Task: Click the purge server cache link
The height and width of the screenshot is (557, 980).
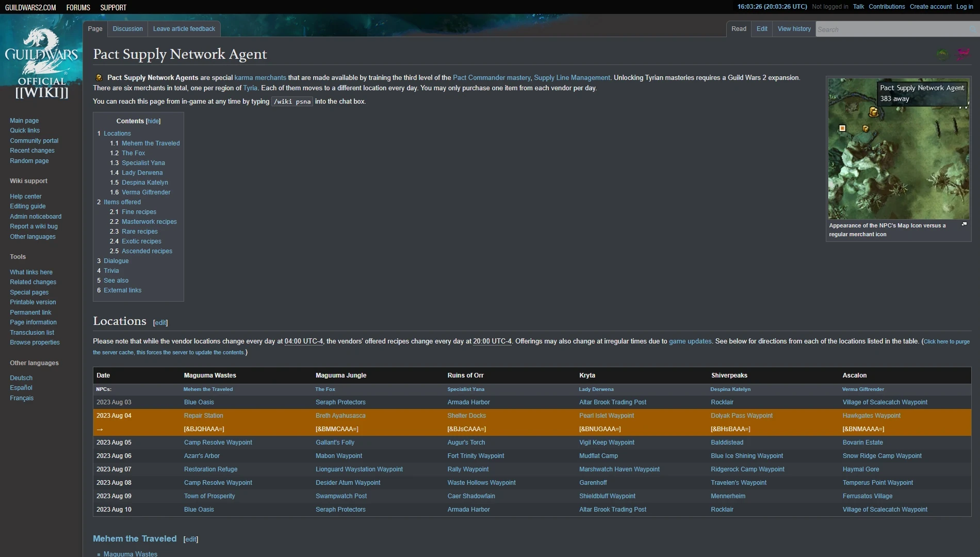Action: point(531,347)
